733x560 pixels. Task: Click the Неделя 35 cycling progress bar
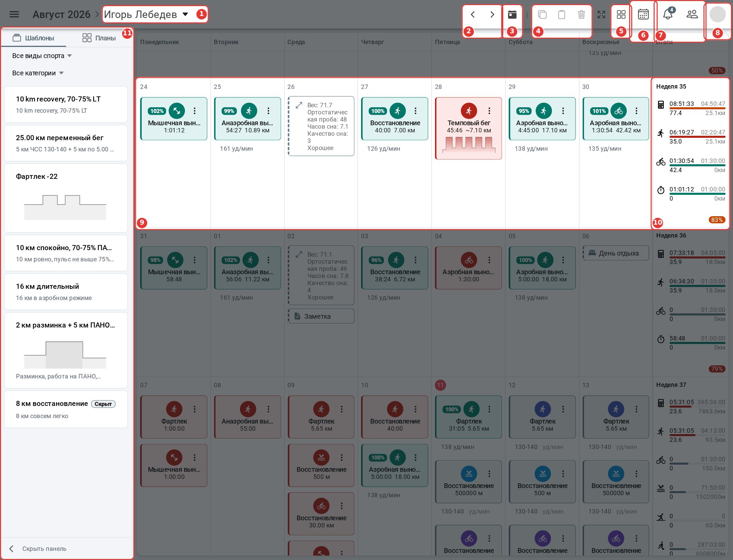(697, 165)
